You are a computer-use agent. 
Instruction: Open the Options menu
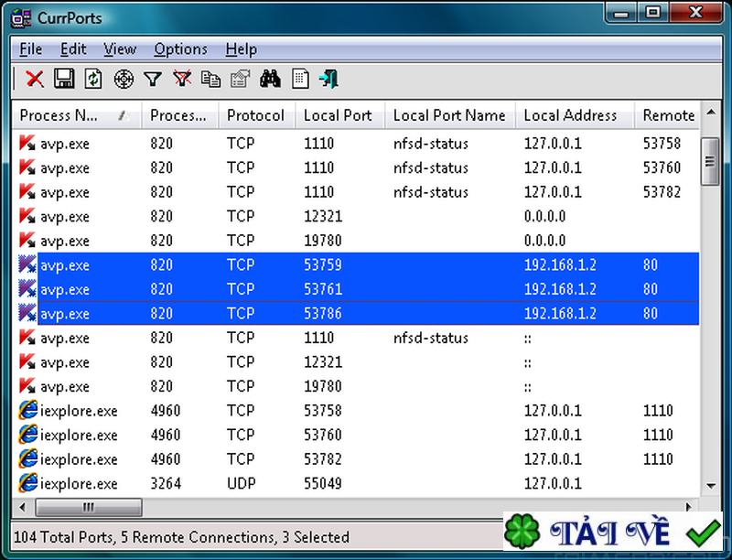180,49
